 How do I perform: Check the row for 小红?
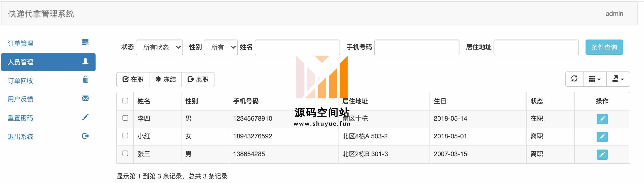click(x=125, y=136)
